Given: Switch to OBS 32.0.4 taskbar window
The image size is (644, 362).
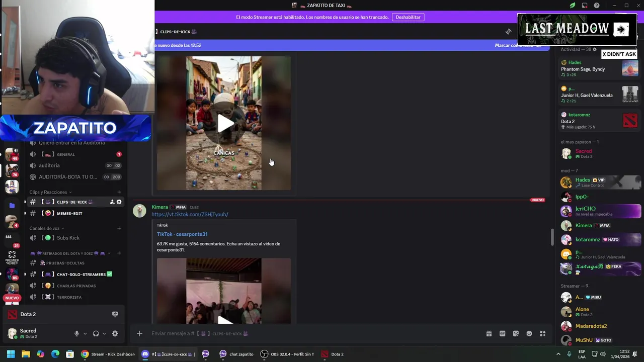Looking at the screenshot, I should (x=287, y=354).
